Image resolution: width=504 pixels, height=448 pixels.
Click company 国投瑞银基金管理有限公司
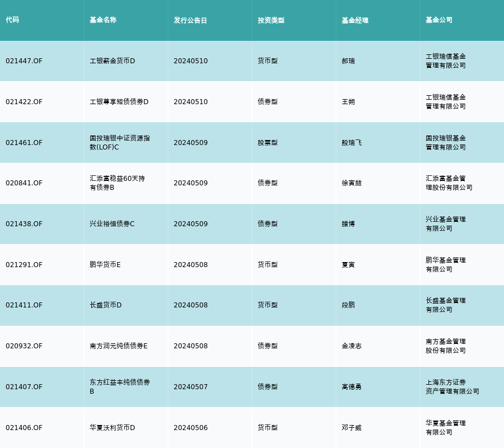coord(446,142)
